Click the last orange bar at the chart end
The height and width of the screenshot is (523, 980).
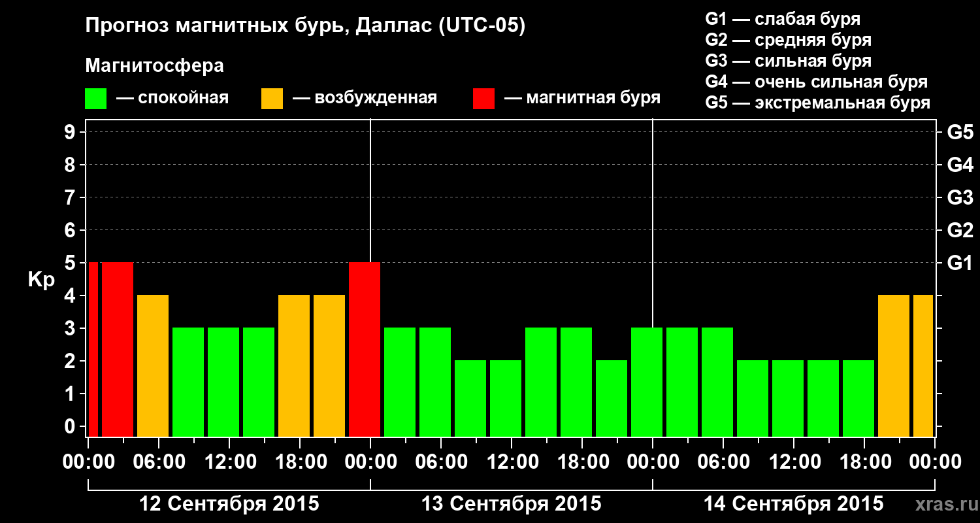(923, 365)
